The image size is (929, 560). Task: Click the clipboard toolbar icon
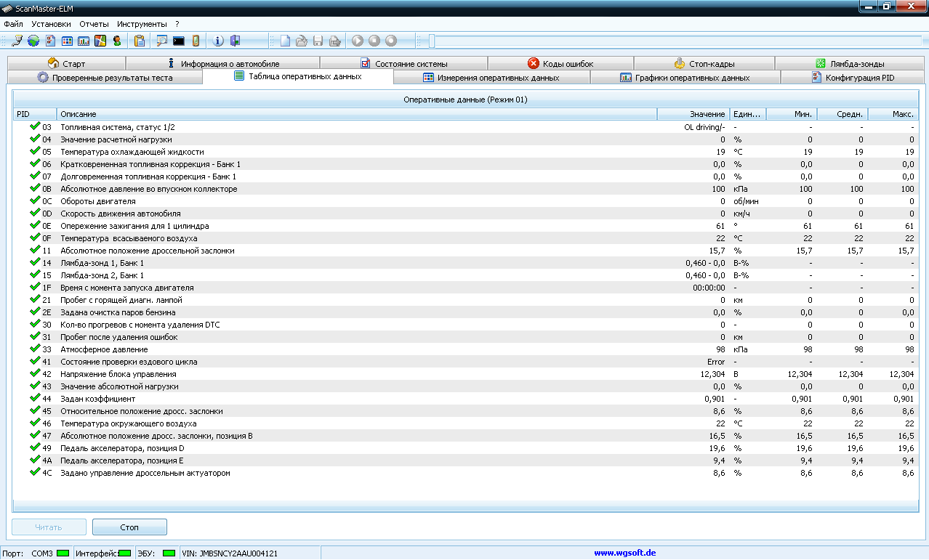140,41
